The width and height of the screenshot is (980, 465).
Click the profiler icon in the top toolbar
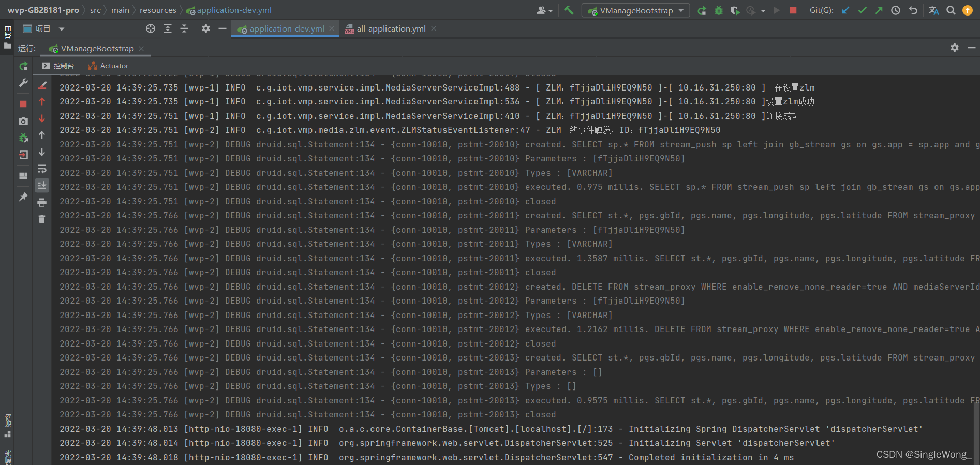(x=751, y=10)
